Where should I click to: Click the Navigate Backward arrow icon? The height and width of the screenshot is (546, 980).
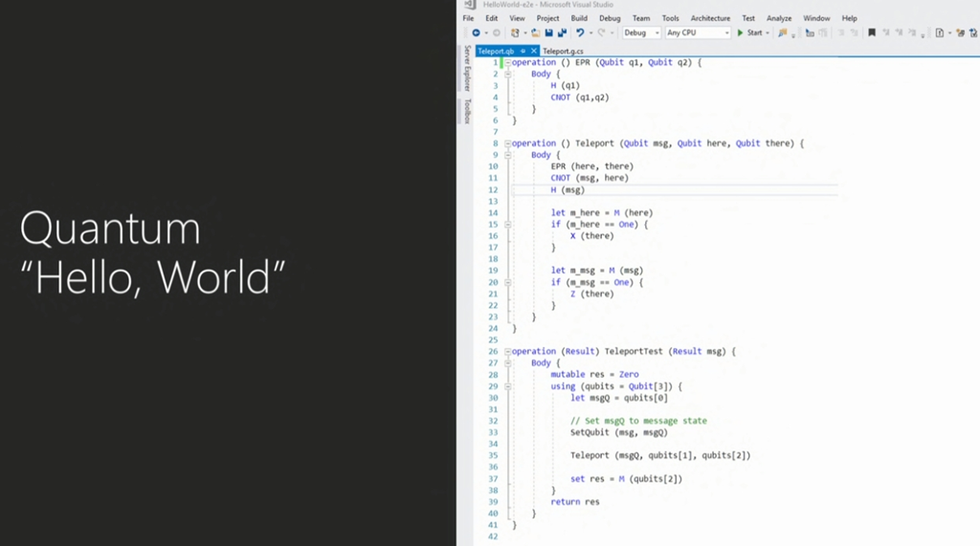pos(477,33)
